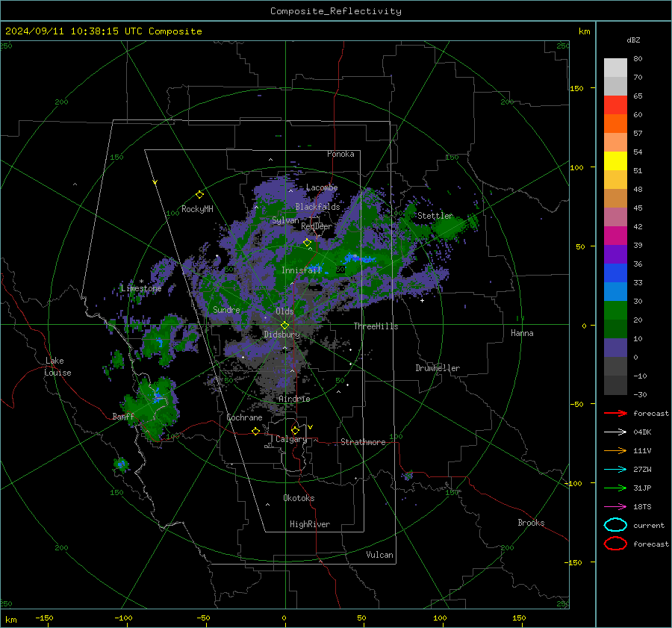Click the Sundre town label

coord(226,310)
